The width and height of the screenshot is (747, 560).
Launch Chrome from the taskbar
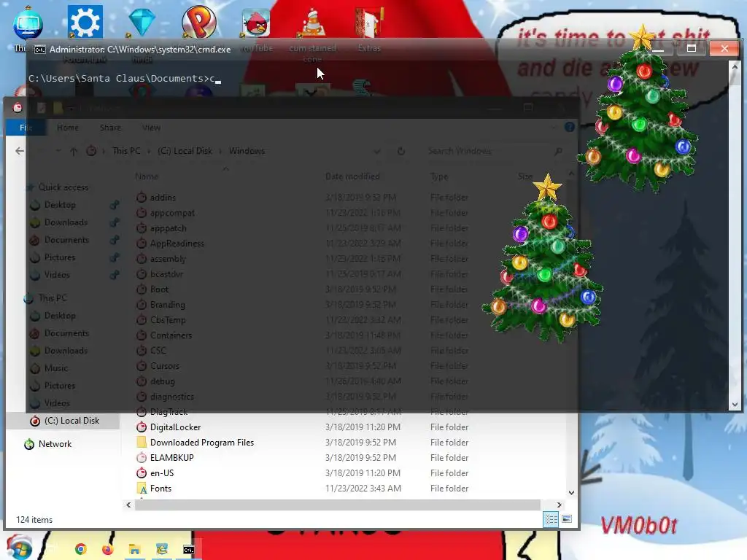click(80, 549)
